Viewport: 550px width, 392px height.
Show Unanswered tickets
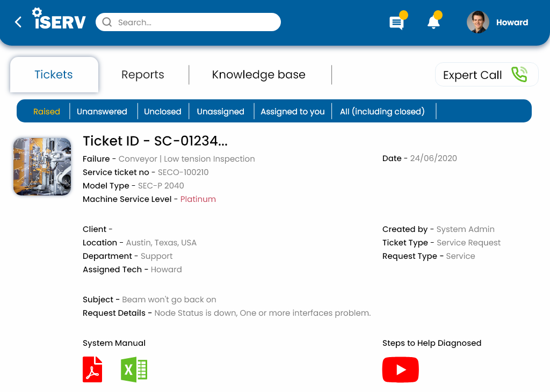click(x=102, y=112)
